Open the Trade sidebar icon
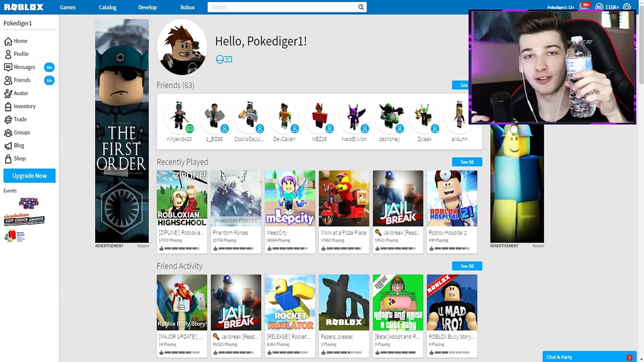Image resolution: width=644 pixels, height=362 pixels. click(8, 120)
